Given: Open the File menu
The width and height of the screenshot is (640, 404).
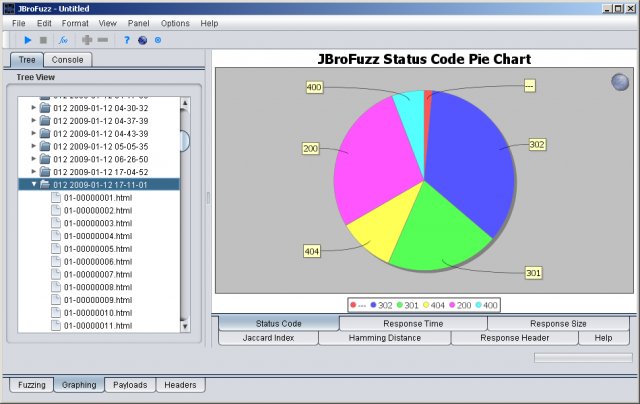Looking at the screenshot, I should tap(18, 23).
